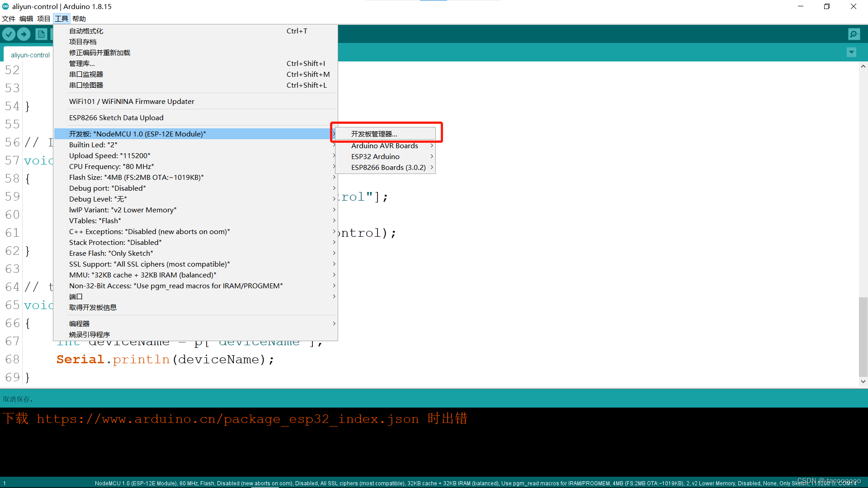Expand ESP8266 Boards (3.0.2) submenu
This screenshot has height=488, width=868.
tap(388, 167)
